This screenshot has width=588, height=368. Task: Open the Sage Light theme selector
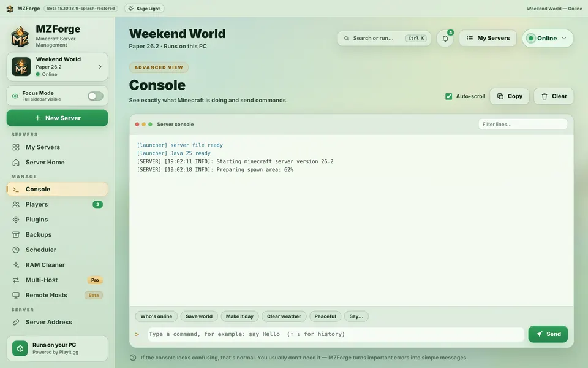[144, 8]
